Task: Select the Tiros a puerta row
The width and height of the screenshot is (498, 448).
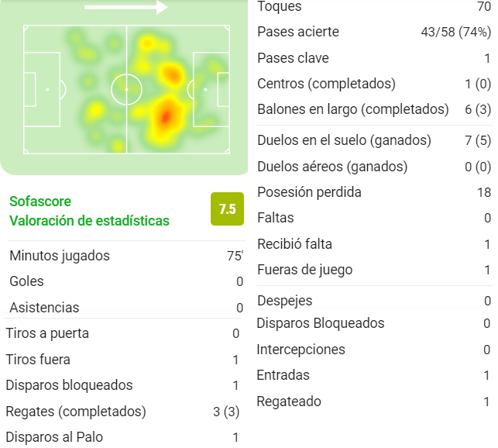Action: 122,333
